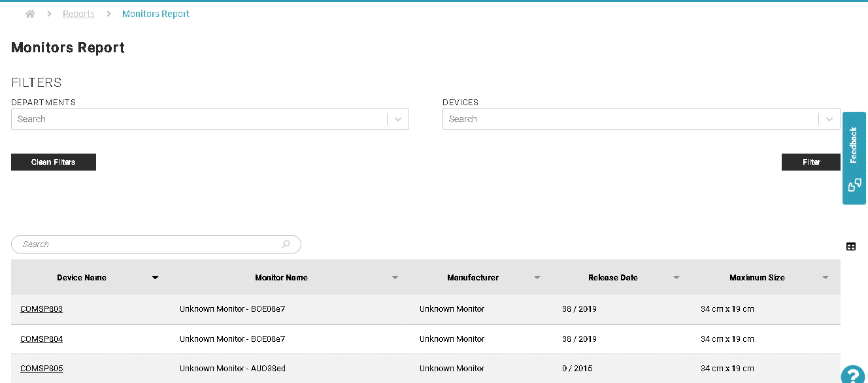The image size is (868, 383).
Task: Click the table search magnifier icon
Action: [286, 244]
